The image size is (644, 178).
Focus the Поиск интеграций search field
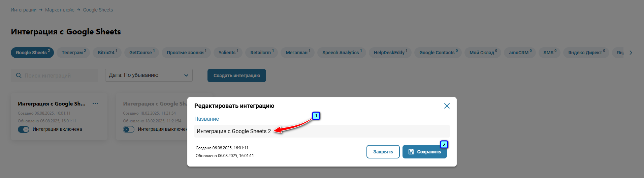(x=55, y=76)
